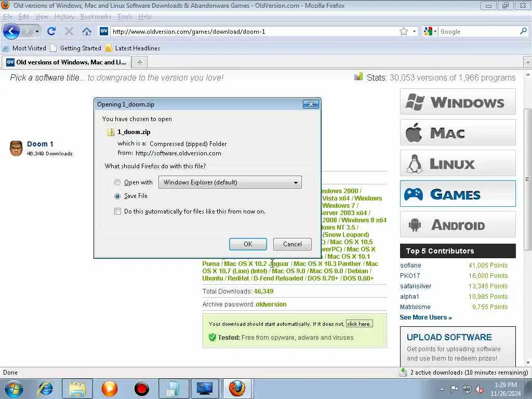Open Most Visited bookmarks folder
Image resolution: width=532 pixels, height=399 pixels.
click(24, 48)
